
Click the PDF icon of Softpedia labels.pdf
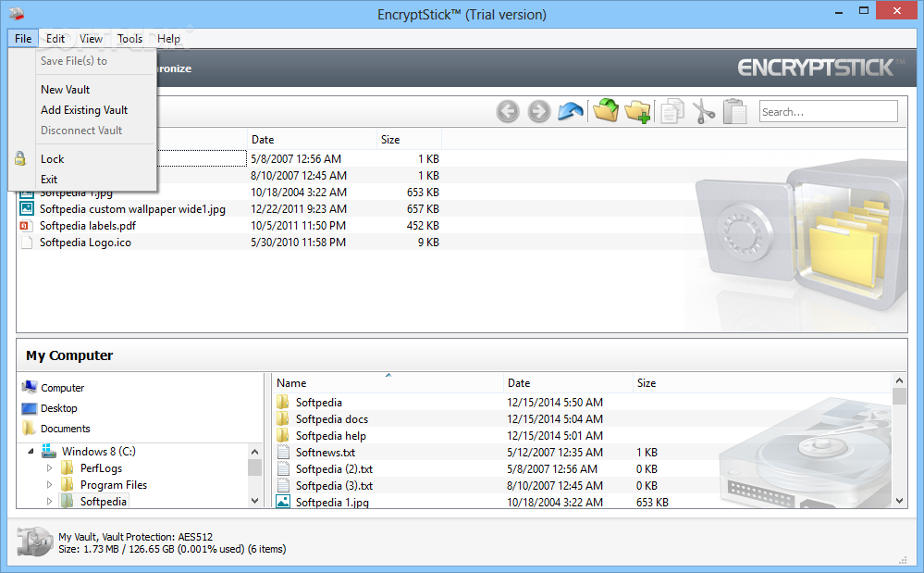(x=25, y=226)
